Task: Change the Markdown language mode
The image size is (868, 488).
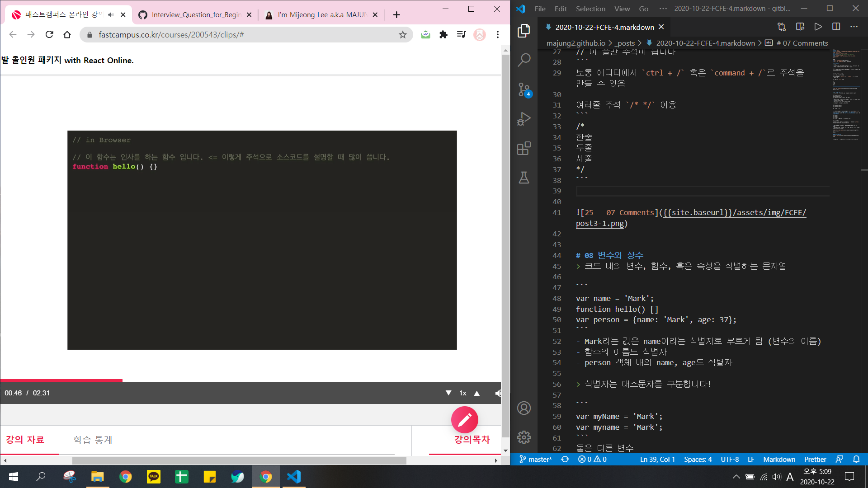Action: click(x=779, y=459)
